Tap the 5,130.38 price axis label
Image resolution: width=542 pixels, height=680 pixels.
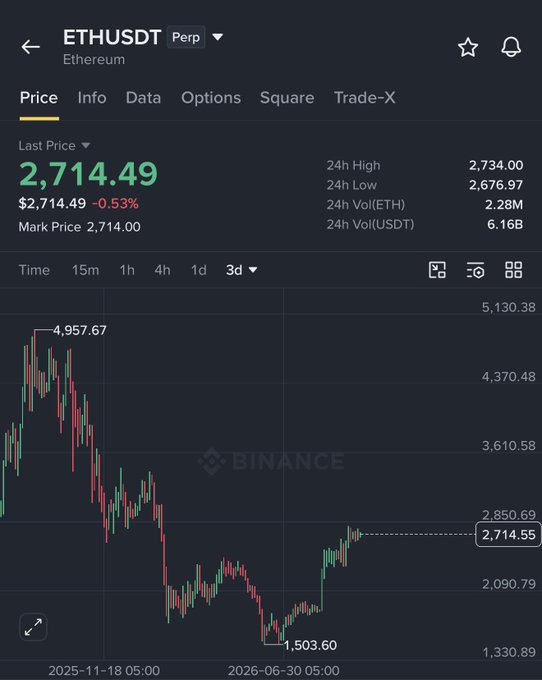tap(509, 307)
